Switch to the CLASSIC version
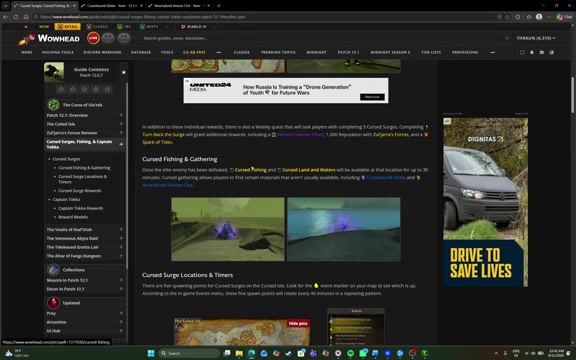Viewport: 576px width, 360px height. (97, 26)
